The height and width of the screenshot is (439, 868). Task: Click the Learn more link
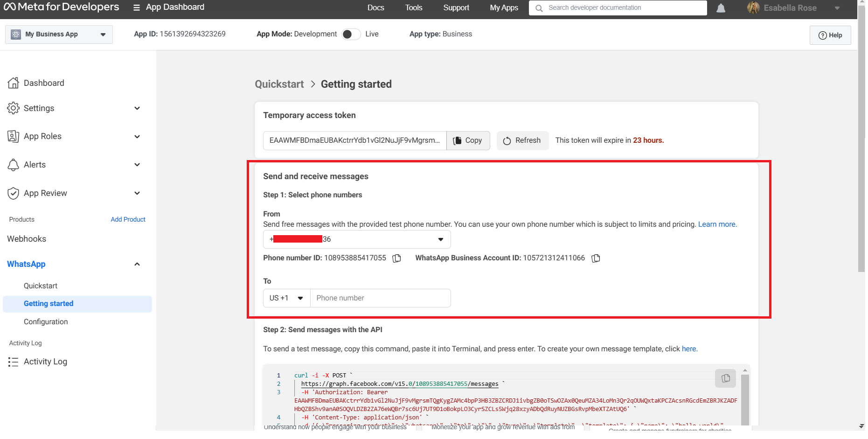(x=717, y=224)
